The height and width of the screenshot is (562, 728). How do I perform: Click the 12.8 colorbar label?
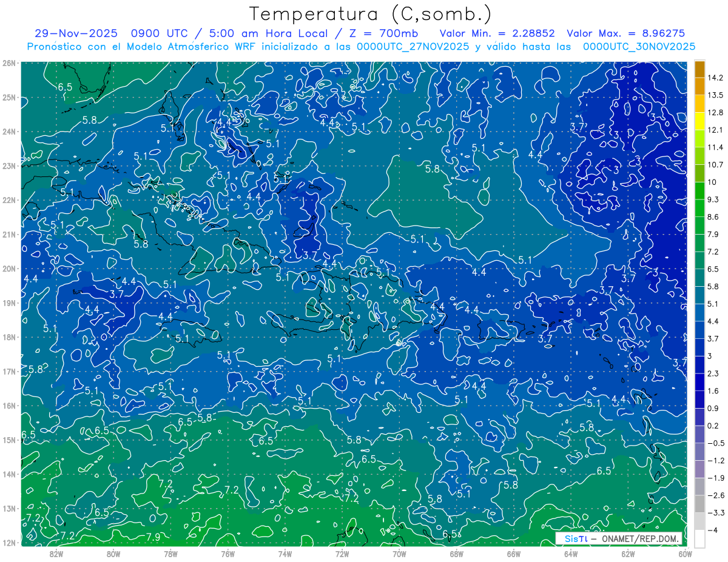point(716,113)
